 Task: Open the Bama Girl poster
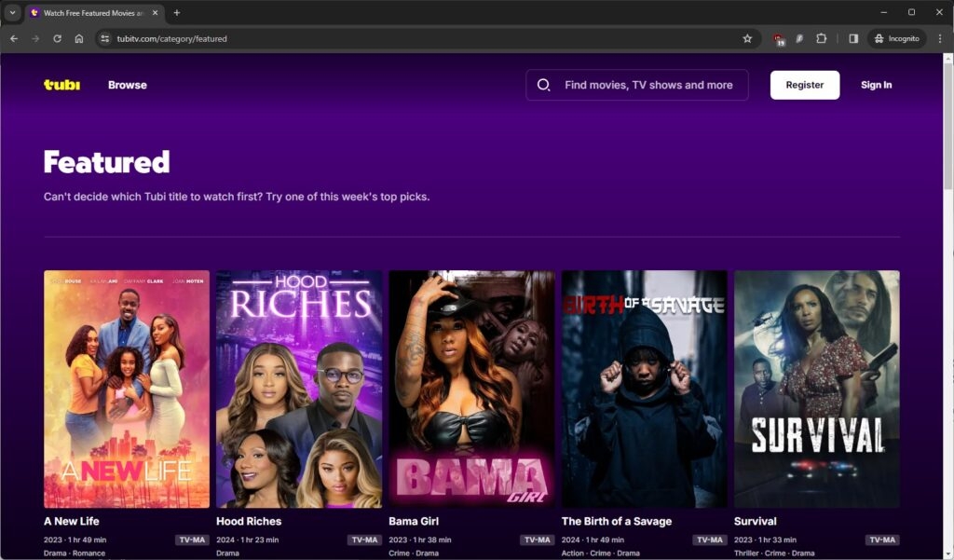471,389
